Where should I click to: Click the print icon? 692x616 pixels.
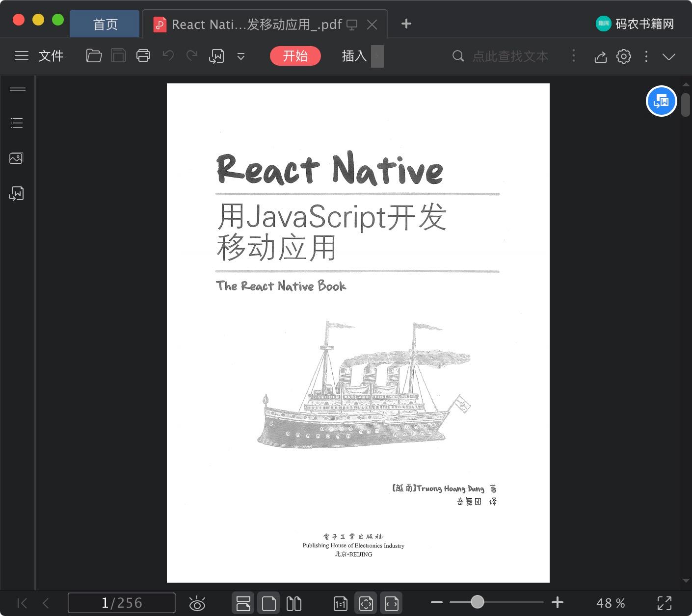(143, 56)
